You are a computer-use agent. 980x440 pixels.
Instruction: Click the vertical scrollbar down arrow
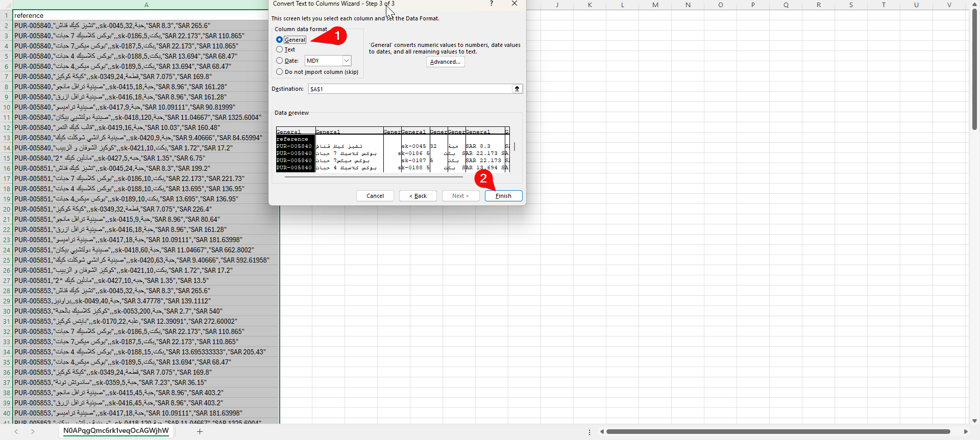pos(974,421)
